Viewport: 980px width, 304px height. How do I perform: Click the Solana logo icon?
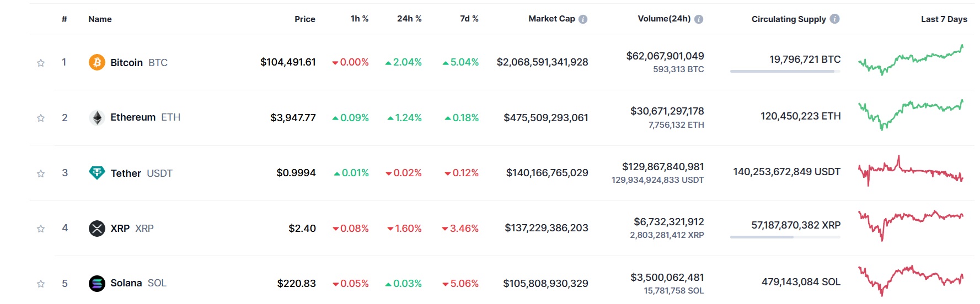(x=97, y=283)
